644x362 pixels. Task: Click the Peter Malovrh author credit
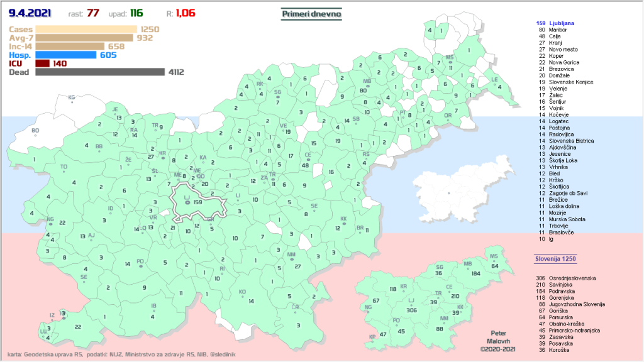pos(497,340)
